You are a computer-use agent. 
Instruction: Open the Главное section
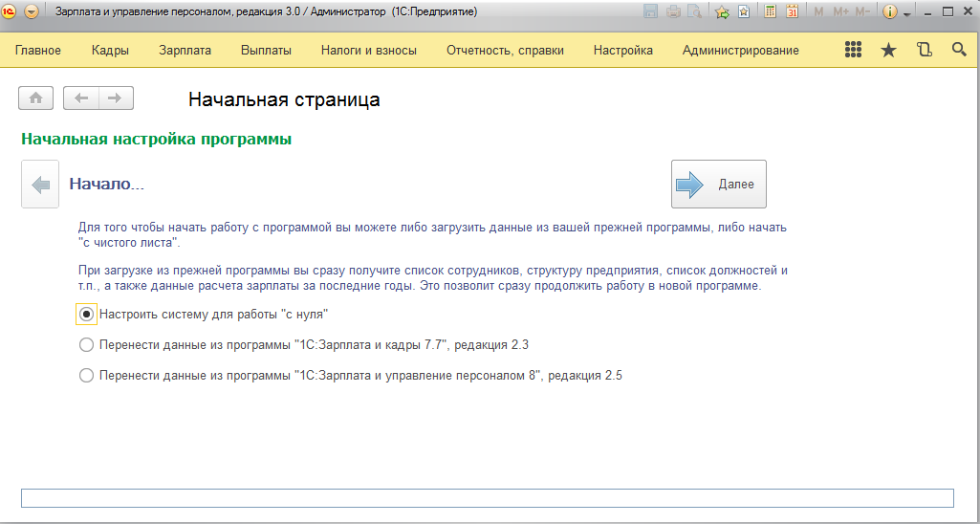[x=38, y=51]
